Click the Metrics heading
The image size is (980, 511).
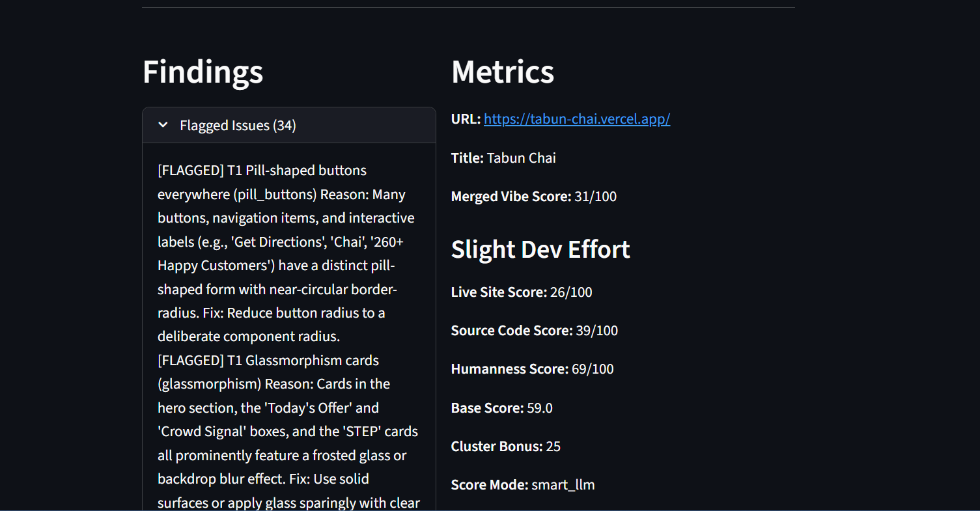[503, 72]
